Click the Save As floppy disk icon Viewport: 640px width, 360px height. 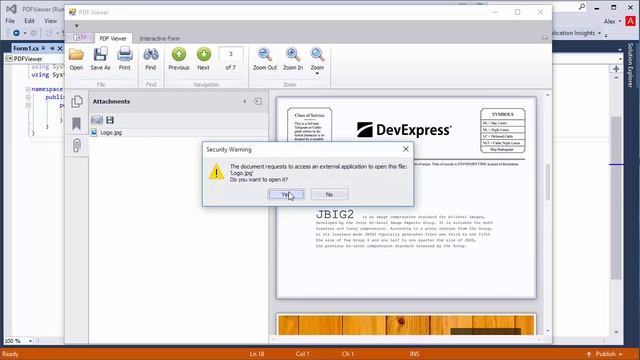100,59
